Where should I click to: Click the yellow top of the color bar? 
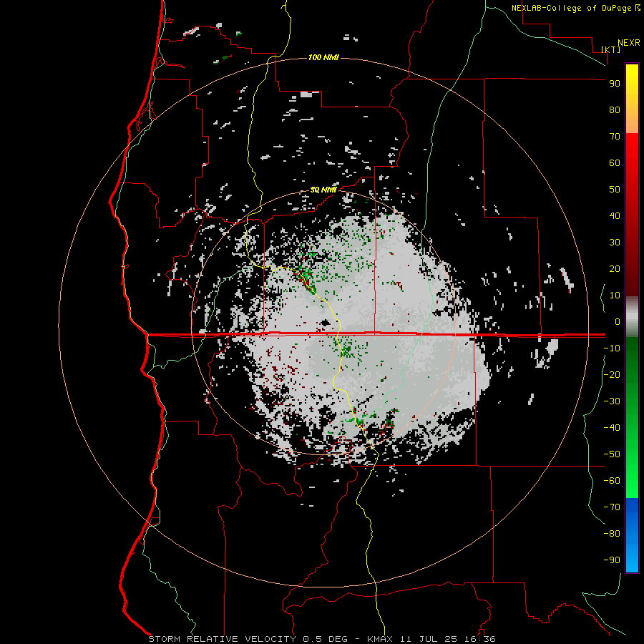tap(632, 99)
